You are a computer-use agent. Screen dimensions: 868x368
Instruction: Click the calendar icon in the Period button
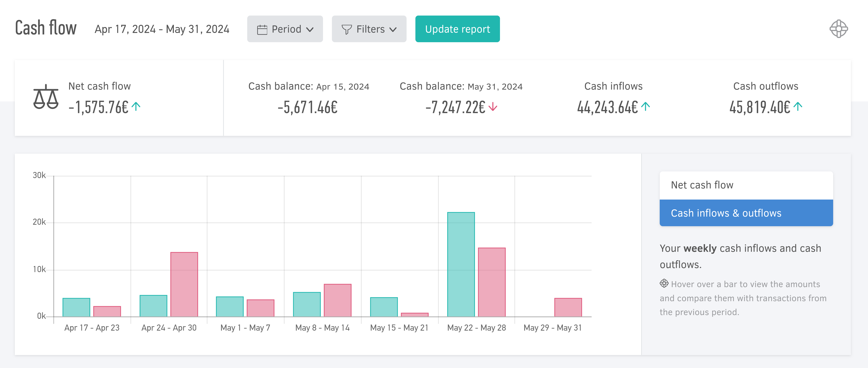262,30
